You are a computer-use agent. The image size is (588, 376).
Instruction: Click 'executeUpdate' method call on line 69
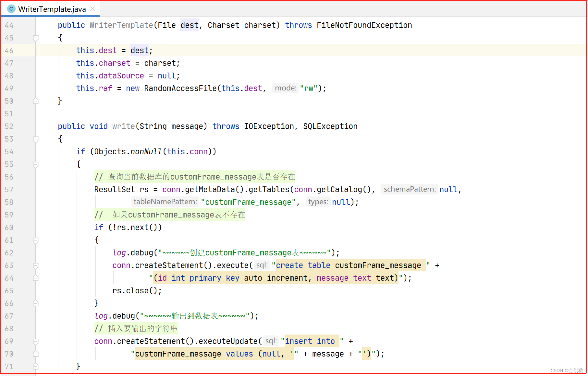228,341
